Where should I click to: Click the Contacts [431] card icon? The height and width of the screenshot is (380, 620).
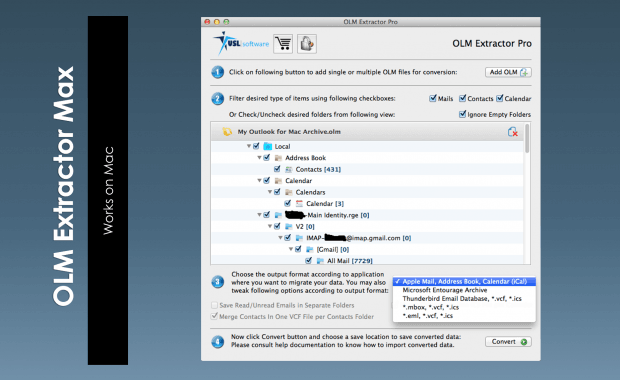pyautogui.click(x=289, y=169)
